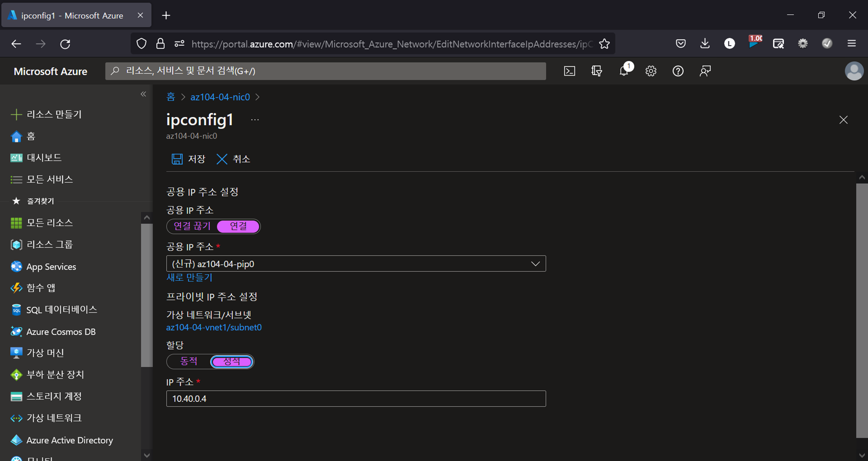Open Azure Active Directory in the sidebar

click(x=61, y=440)
